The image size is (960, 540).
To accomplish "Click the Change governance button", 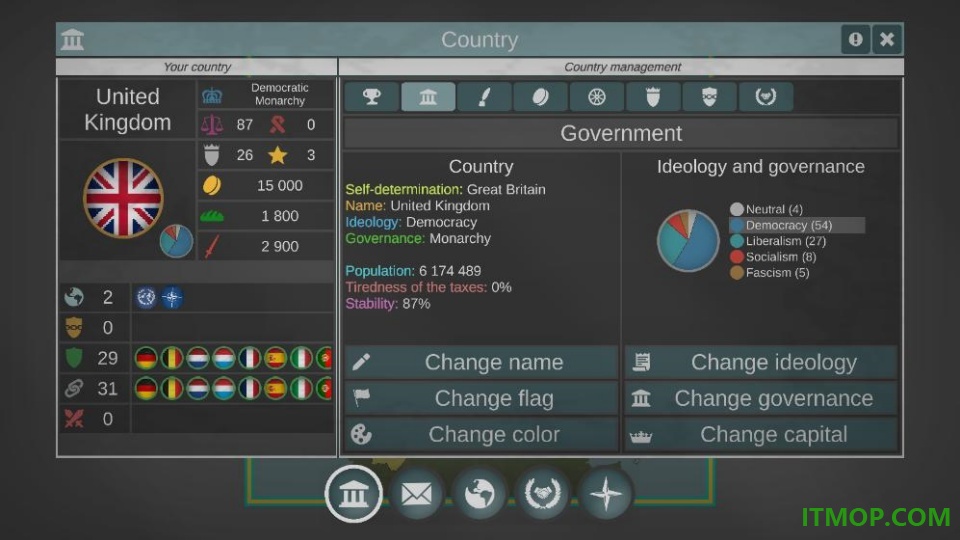I will [761, 398].
